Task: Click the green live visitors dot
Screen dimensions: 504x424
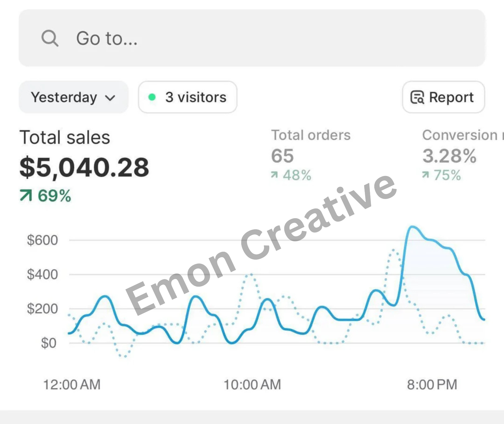Action: [152, 97]
